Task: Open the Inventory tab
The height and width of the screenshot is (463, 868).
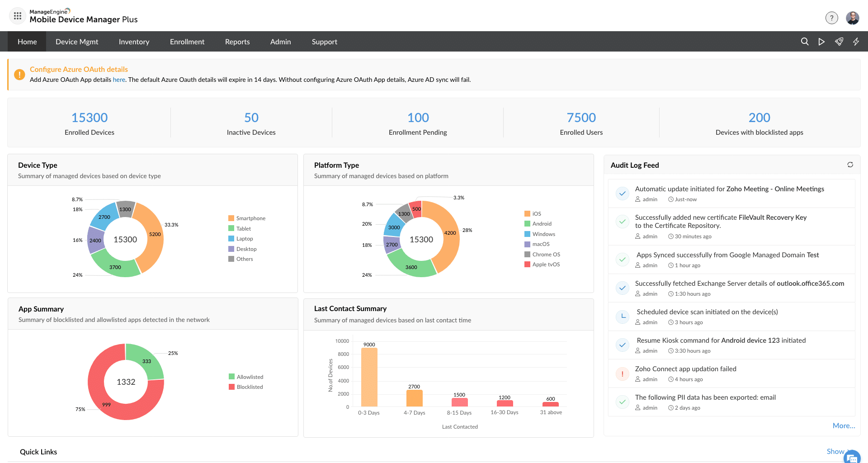Action: pos(134,42)
